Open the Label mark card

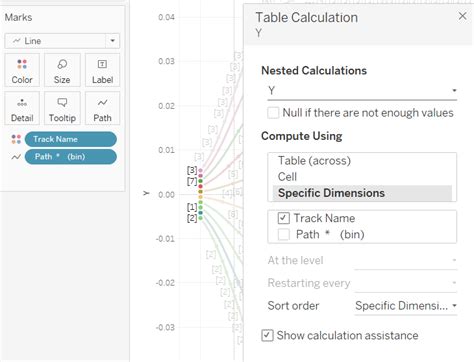[x=102, y=70]
